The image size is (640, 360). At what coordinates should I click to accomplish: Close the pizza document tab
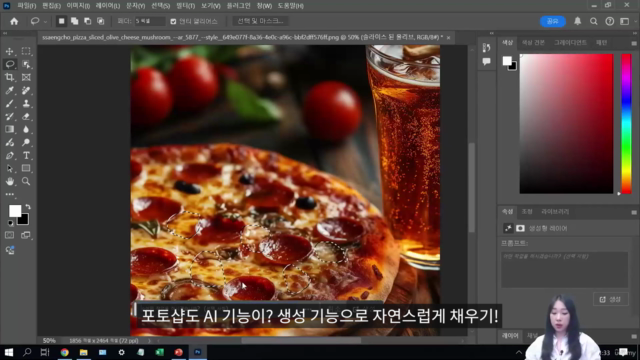(449, 38)
